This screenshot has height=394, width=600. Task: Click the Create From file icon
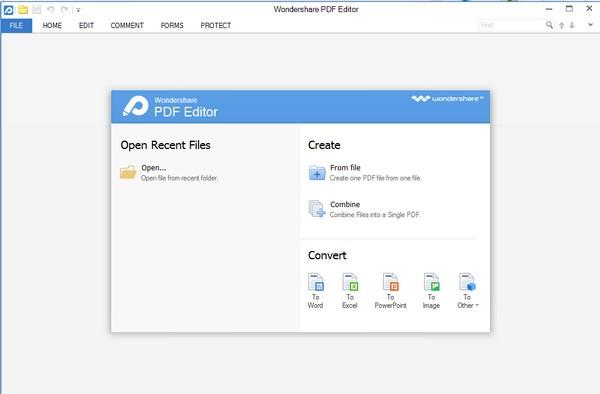317,173
